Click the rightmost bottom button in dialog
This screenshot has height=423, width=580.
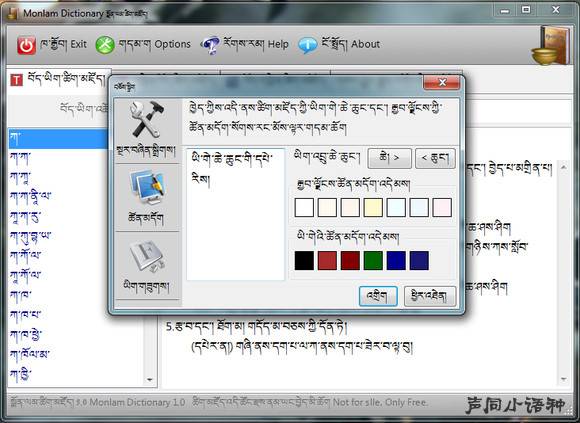coord(430,296)
